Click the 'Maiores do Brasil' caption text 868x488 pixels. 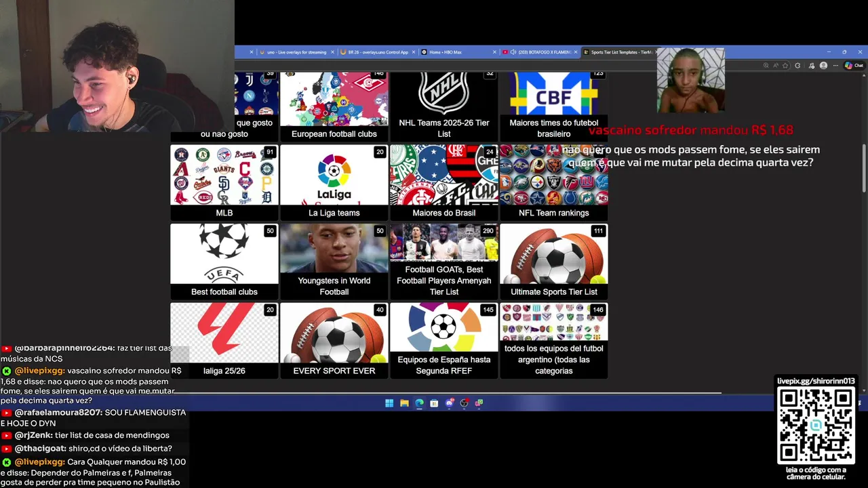[x=443, y=213]
